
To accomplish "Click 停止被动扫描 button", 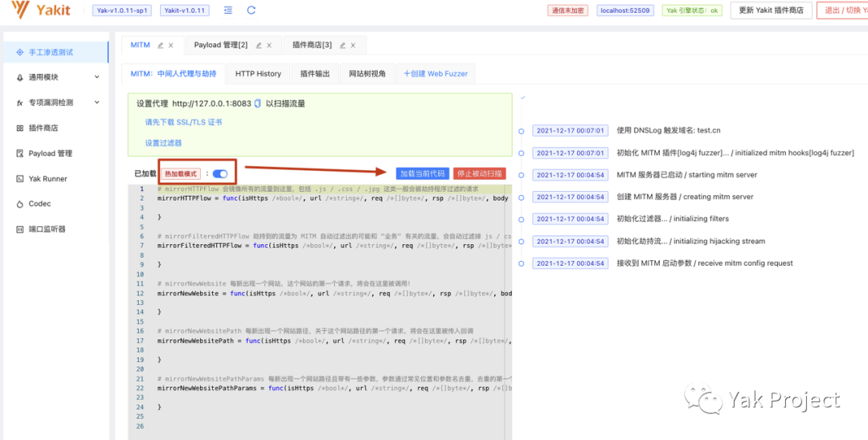I will [479, 173].
